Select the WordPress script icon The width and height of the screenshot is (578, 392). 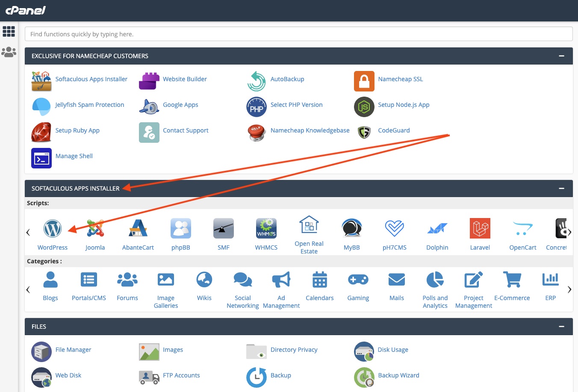(x=53, y=229)
